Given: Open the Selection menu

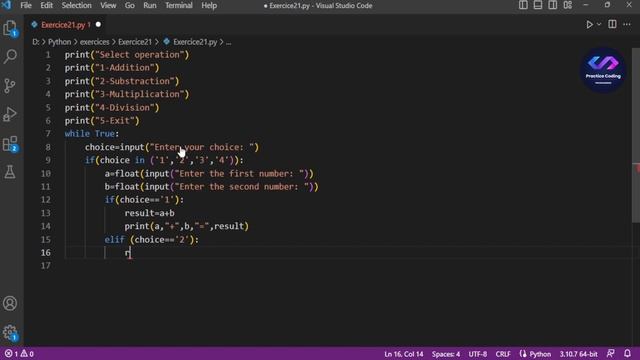Looking at the screenshot, I should click(x=76, y=6).
